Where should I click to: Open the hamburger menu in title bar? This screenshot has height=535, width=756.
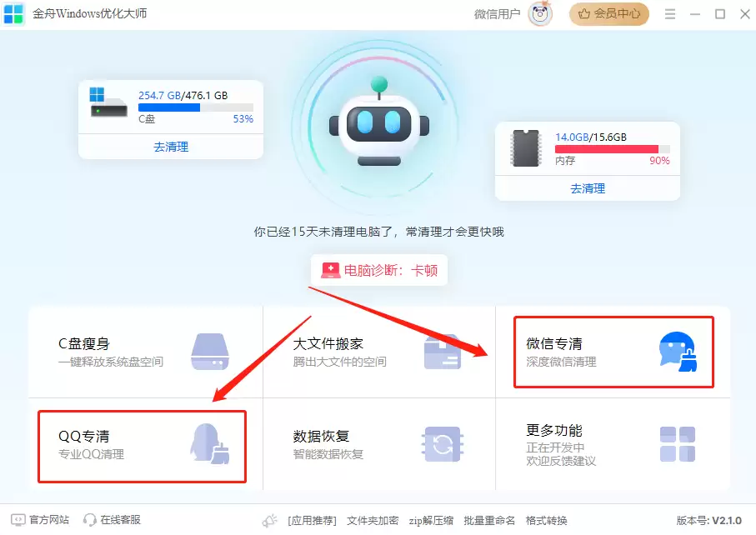pyautogui.click(x=669, y=14)
